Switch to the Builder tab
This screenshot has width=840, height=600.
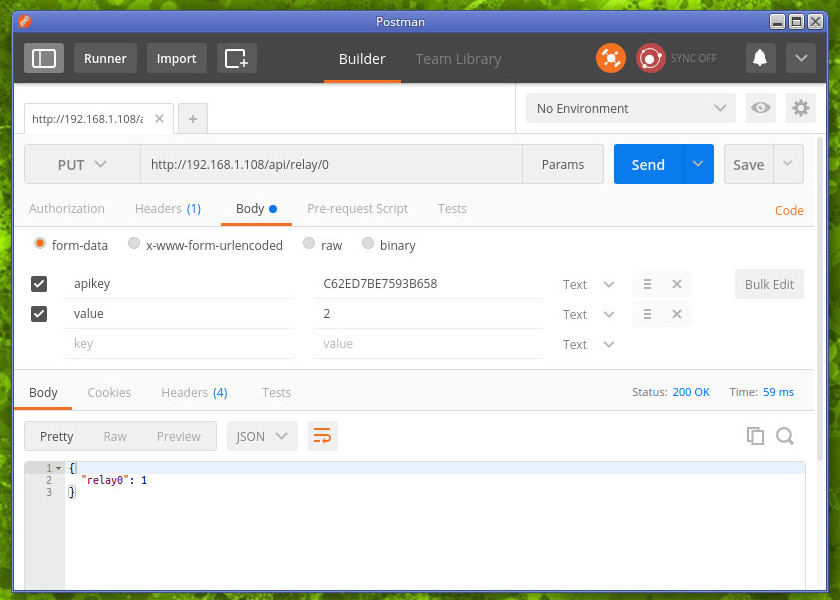point(362,58)
